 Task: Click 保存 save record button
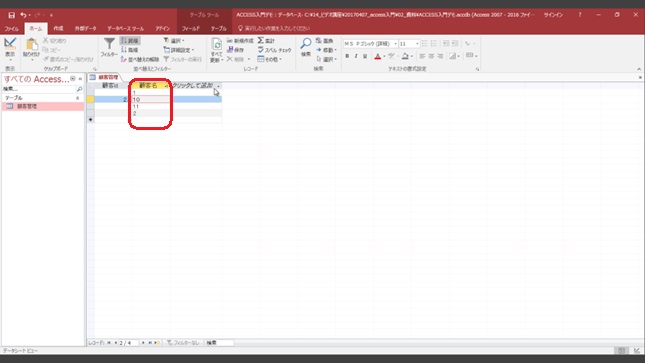coord(236,50)
